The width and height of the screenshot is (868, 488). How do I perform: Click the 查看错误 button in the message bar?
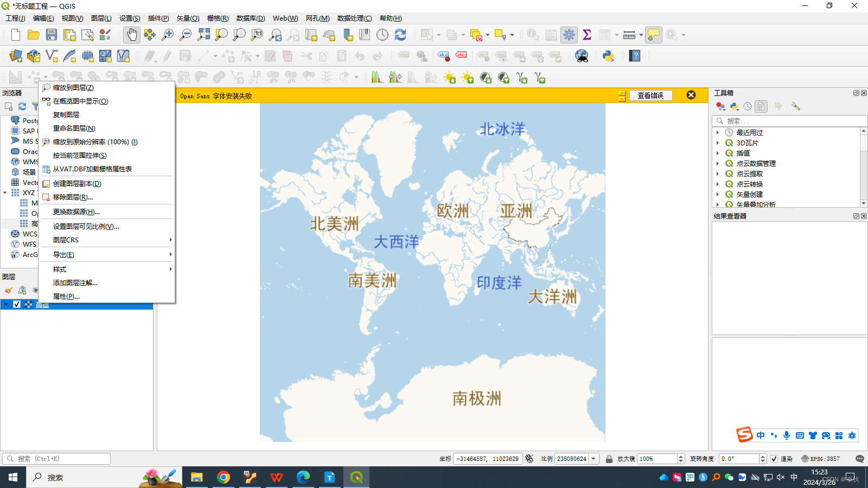[x=650, y=95]
